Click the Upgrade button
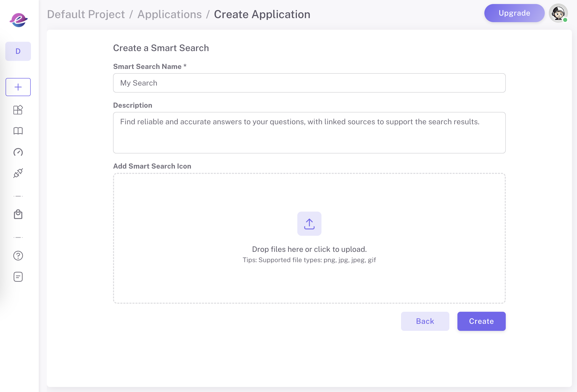The image size is (577, 392). click(514, 13)
